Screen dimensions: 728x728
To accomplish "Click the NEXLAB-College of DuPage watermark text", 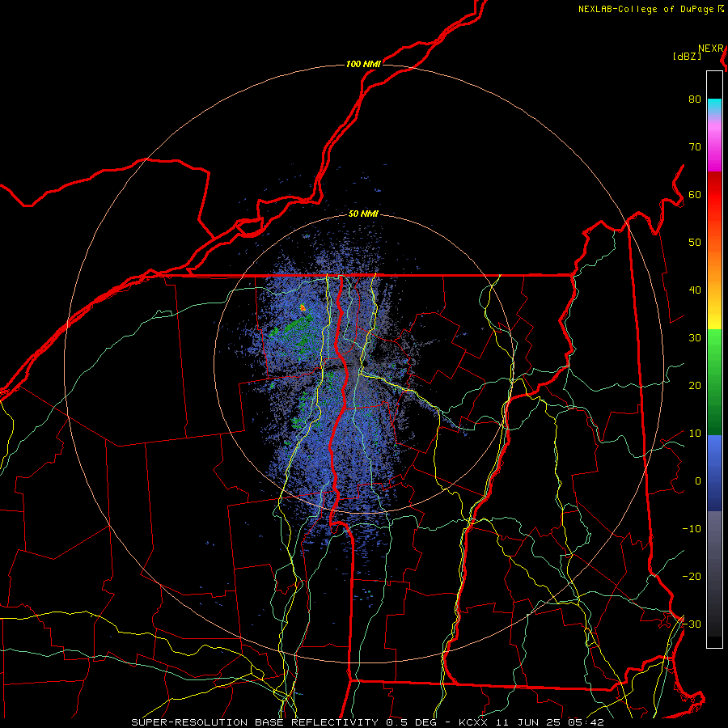I will pyautogui.click(x=647, y=9).
